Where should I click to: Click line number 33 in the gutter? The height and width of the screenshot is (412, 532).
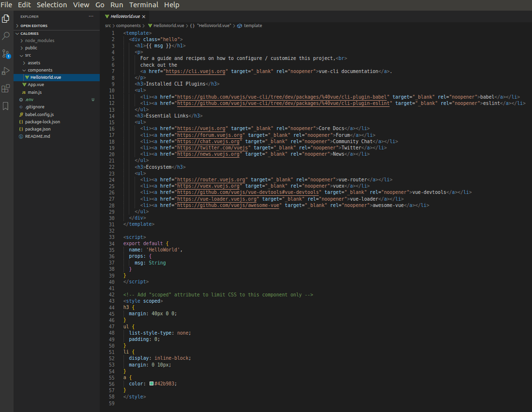coord(112,237)
